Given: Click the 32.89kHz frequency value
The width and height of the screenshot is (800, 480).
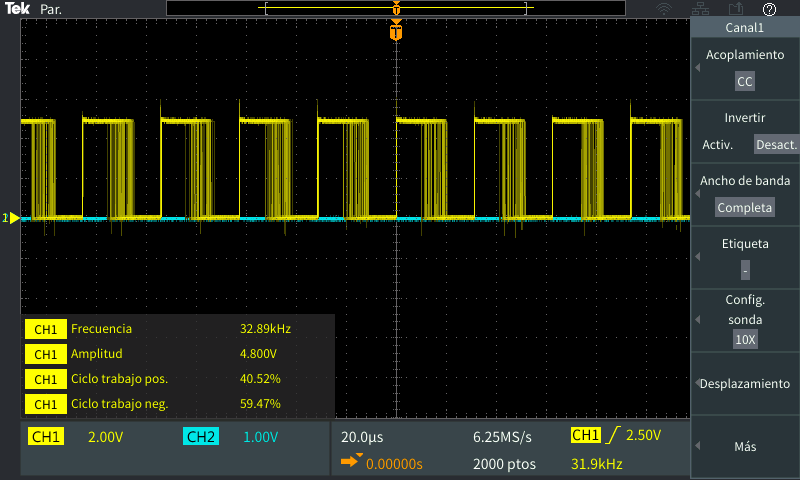Looking at the screenshot, I should 265,329.
